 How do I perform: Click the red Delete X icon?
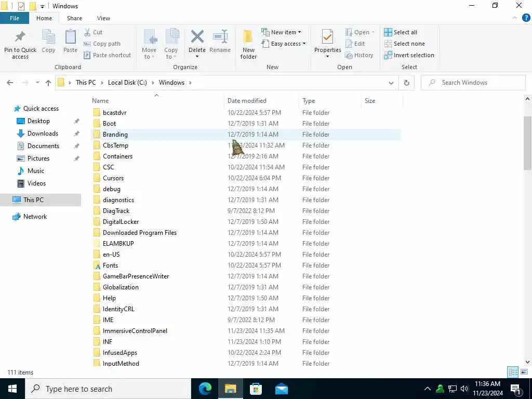pyautogui.click(x=197, y=37)
